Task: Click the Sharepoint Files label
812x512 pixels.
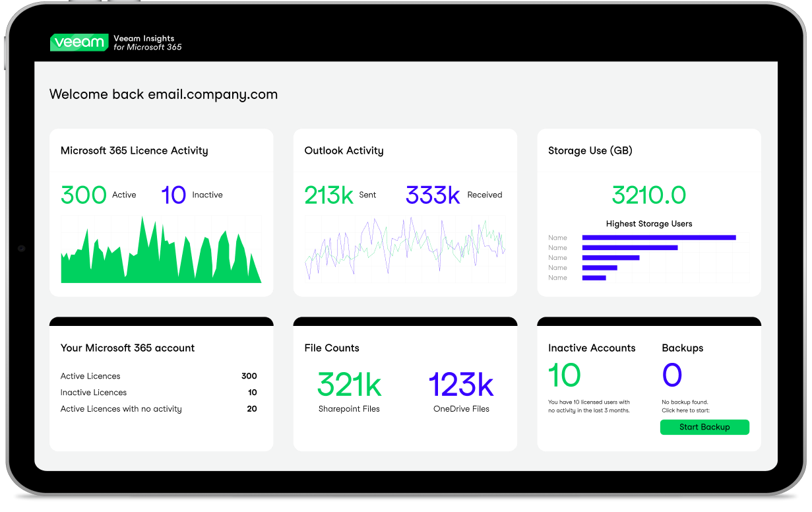Action: pos(350,409)
